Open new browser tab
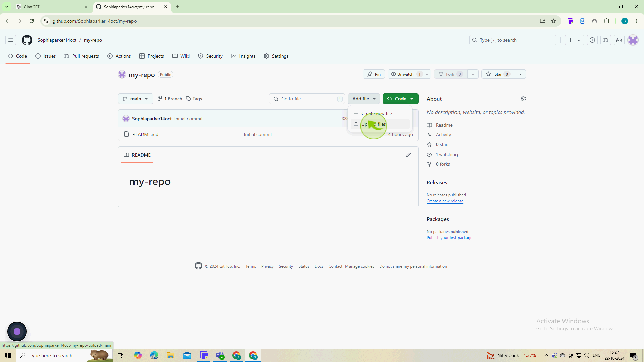 click(x=178, y=7)
